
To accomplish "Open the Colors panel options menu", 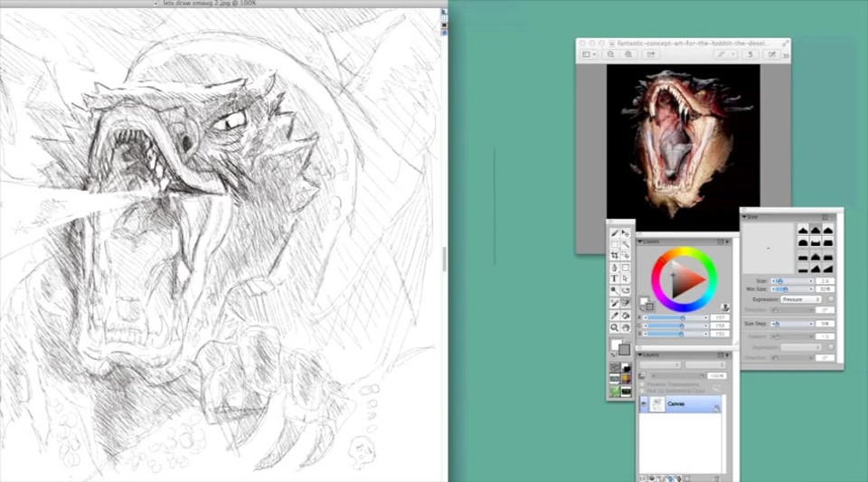I will tap(727, 241).
